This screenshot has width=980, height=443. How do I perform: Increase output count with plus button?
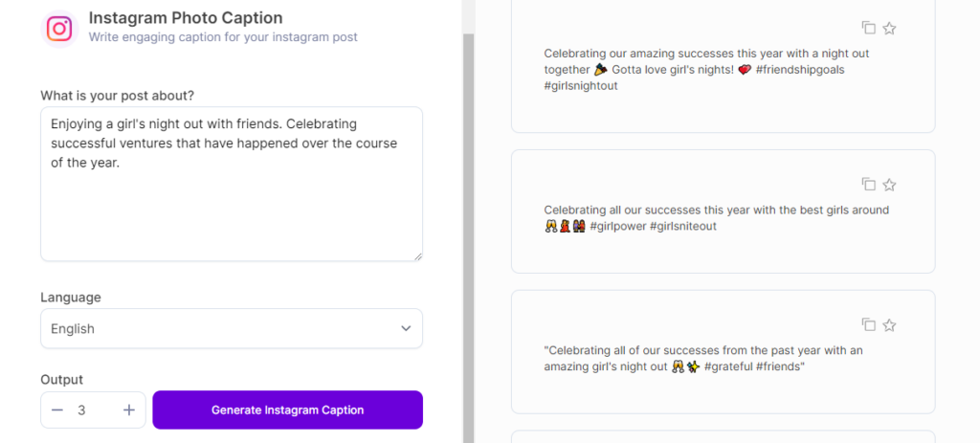pyautogui.click(x=129, y=410)
